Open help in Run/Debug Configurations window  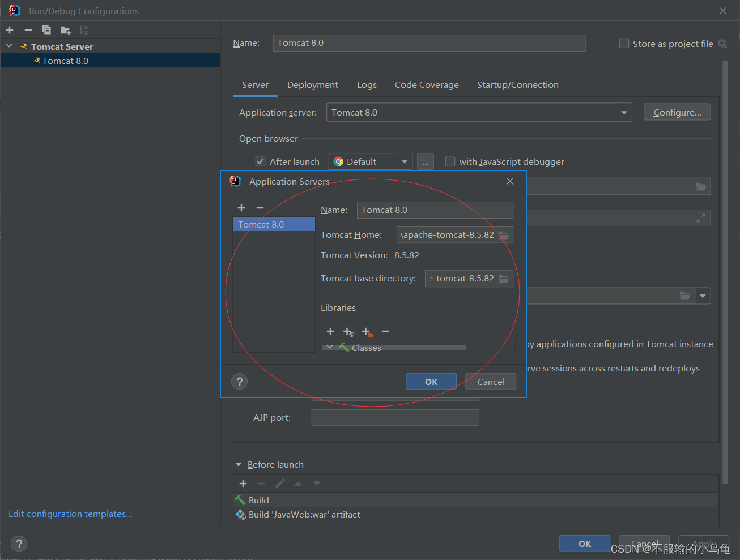[19, 544]
